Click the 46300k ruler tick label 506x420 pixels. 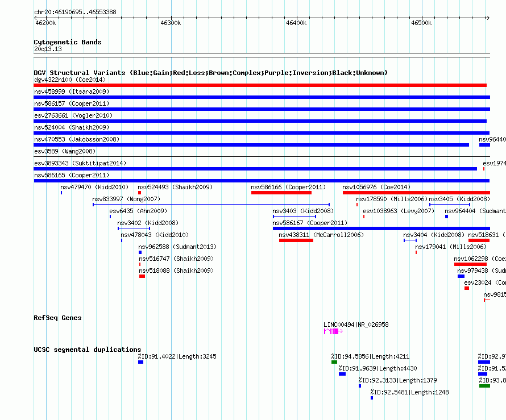click(x=171, y=23)
